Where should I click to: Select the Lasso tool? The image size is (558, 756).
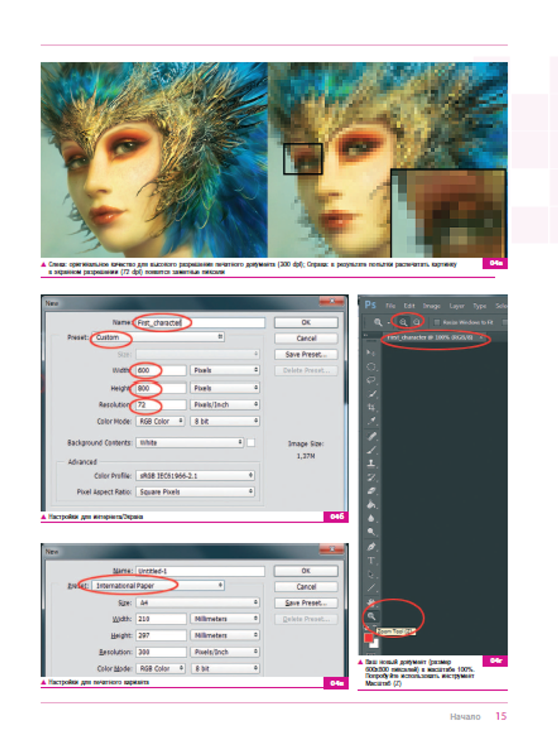(x=371, y=380)
